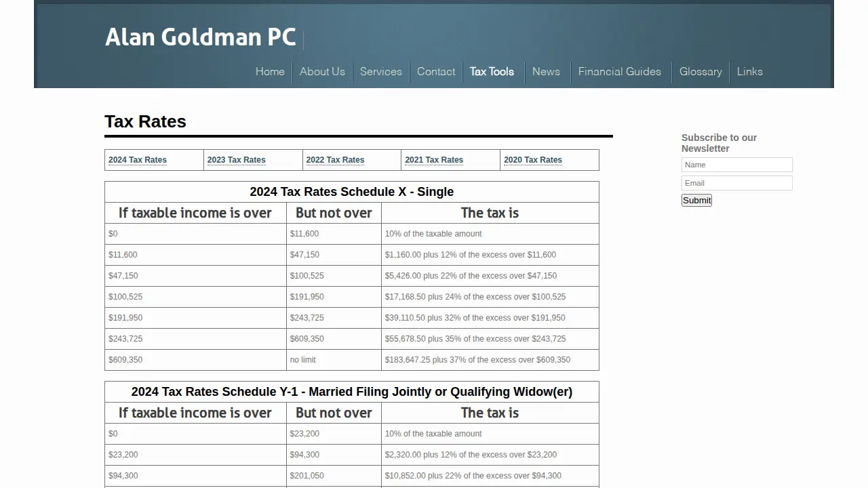Select the Schedule Y-1 Married Filing Jointly title
Image resolution: width=868 pixels, height=488 pixels.
(351, 392)
